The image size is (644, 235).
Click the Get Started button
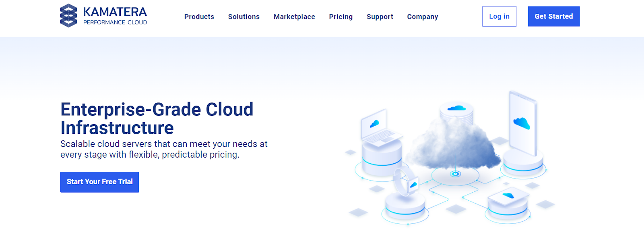click(553, 17)
